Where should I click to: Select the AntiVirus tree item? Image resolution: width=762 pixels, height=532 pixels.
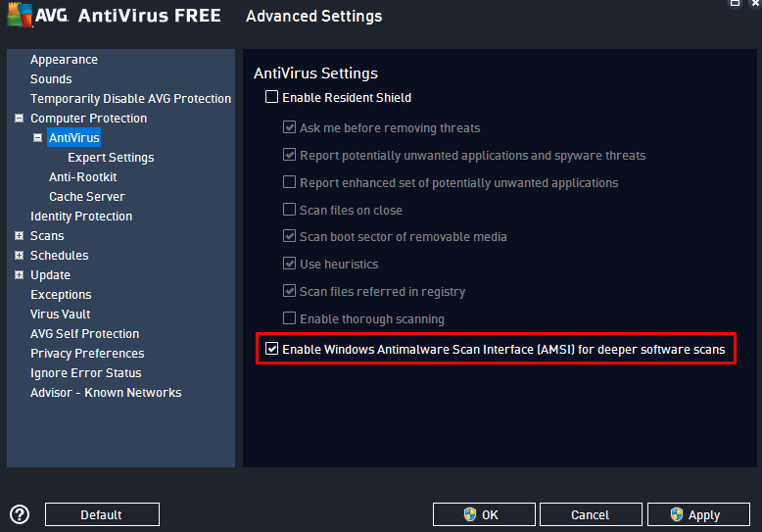tap(73, 137)
